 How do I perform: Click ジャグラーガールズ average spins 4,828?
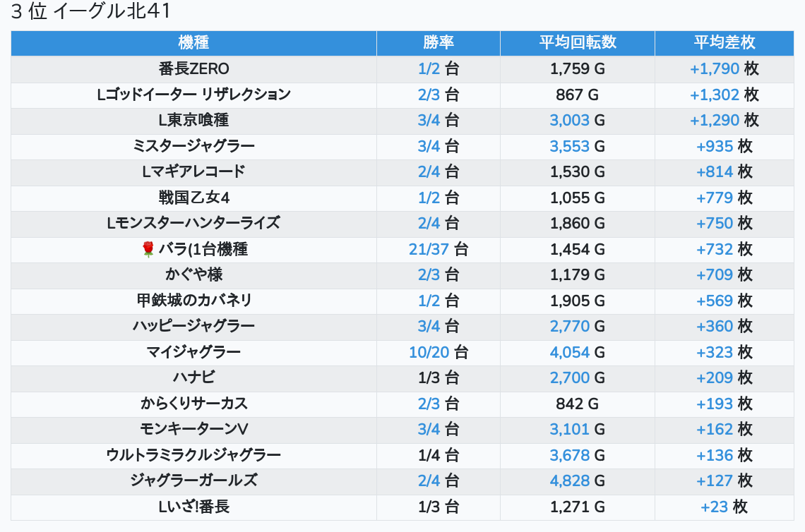tap(569, 480)
